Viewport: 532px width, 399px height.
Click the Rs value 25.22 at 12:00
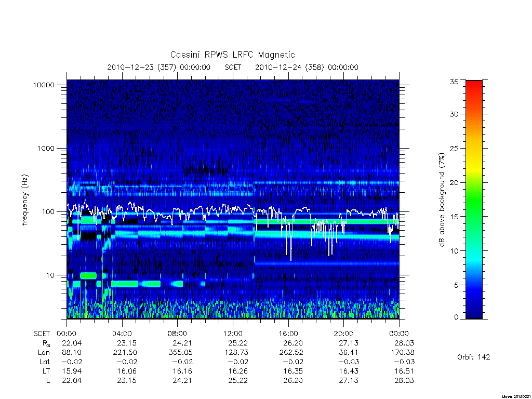pos(238,343)
